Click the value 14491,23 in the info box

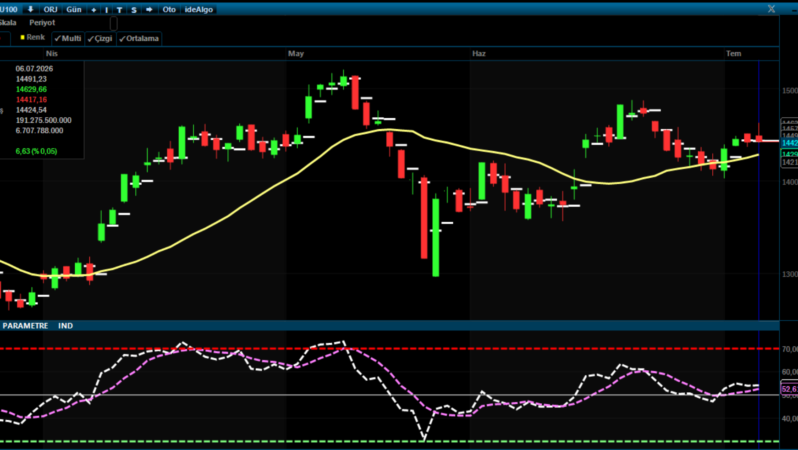coord(31,79)
